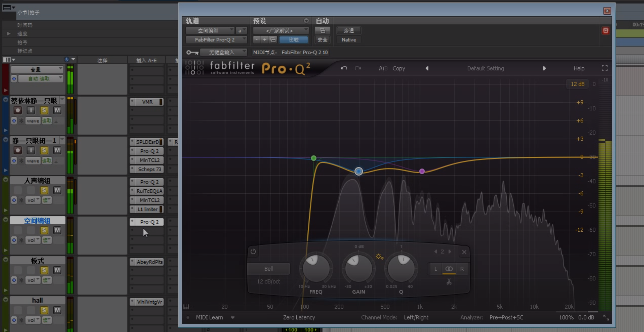The image size is (644, 332).
Task: Expand the MIDI Learn dropdown arrow
Action: click(232, 317)
